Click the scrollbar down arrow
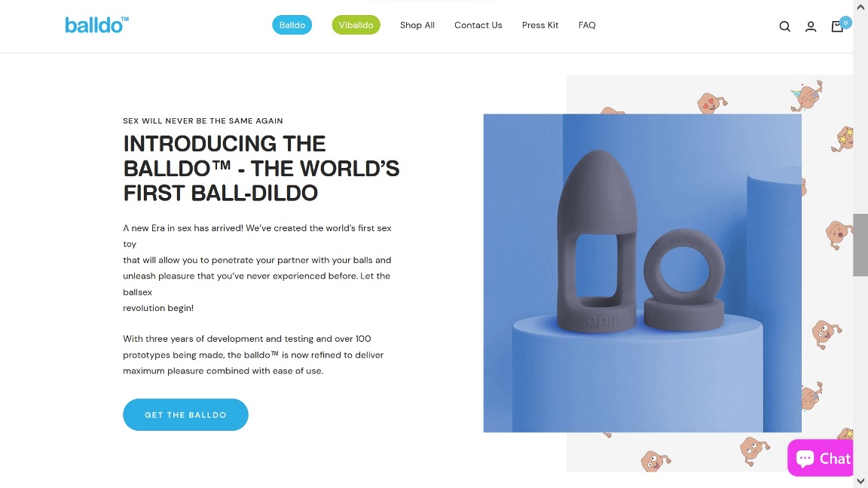868x488 pixels. (x=860, y=481)
